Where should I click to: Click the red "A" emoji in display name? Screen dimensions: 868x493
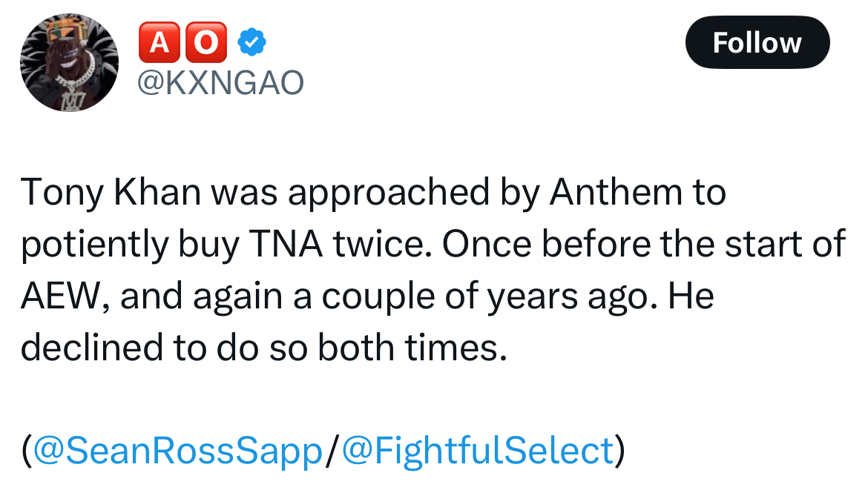[159, 44]
